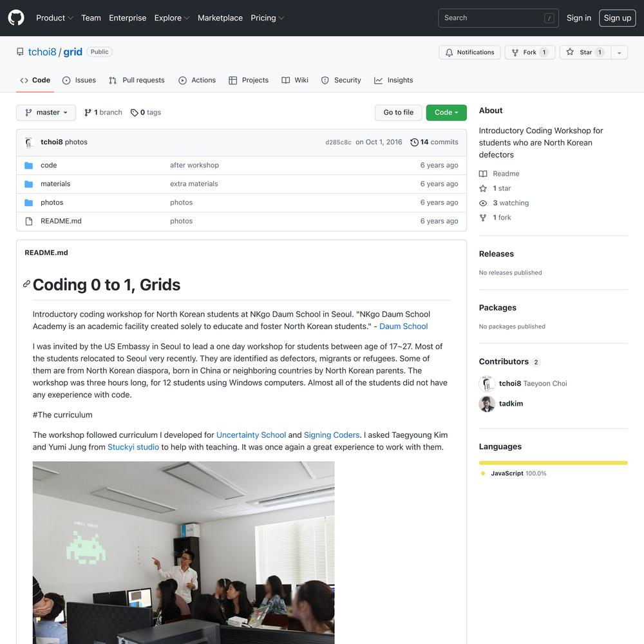Open the materials folder icon
This screenshot has width=644, height=644.
point(29,184)
